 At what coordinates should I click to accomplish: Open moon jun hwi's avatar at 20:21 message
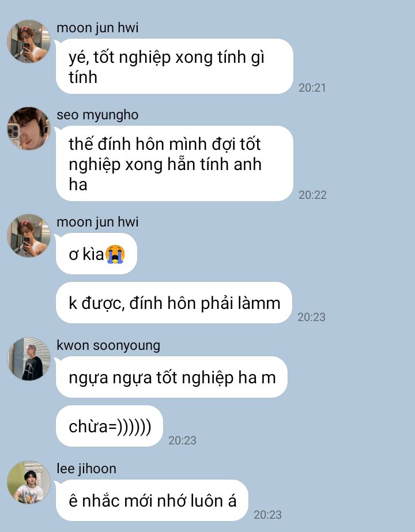(x=29, y=41)
